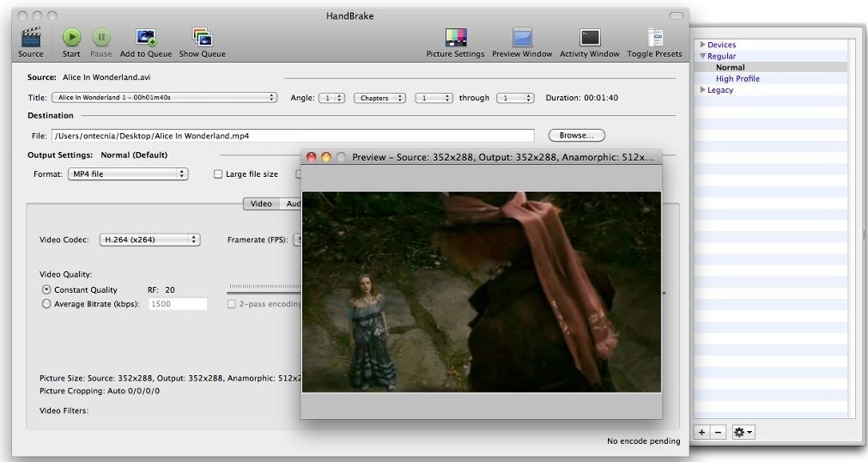Screen dimensions: 868x462
Task: Select the High Profile preset
Action: 737,79
